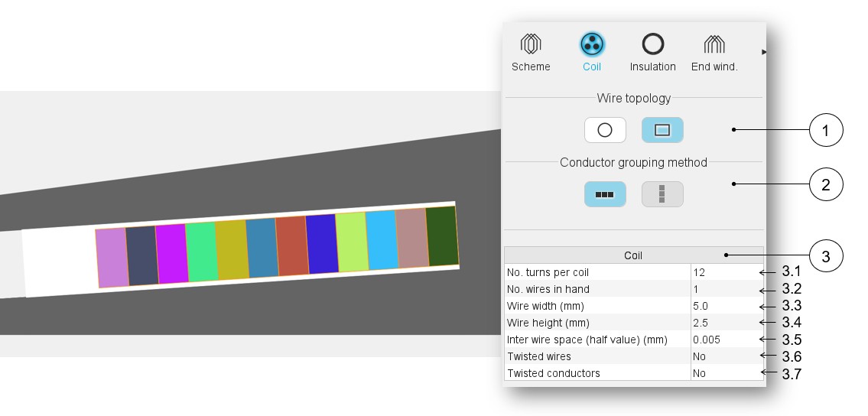Open the Twisted conductors value dropdown
This screenshot has height=416, width=868.
[x=726, y=373]
